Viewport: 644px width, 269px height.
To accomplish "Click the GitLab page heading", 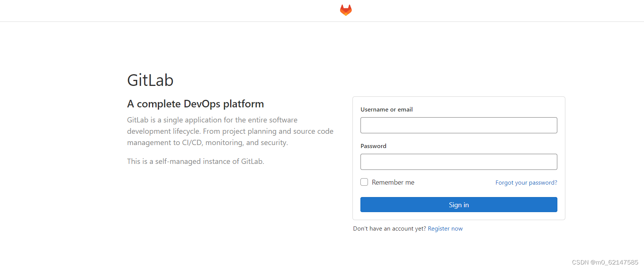I will point(150,80).
